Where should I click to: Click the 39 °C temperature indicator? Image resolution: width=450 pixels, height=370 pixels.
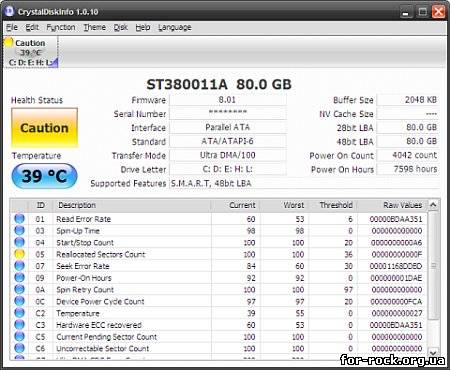click(x=44, y=176)
